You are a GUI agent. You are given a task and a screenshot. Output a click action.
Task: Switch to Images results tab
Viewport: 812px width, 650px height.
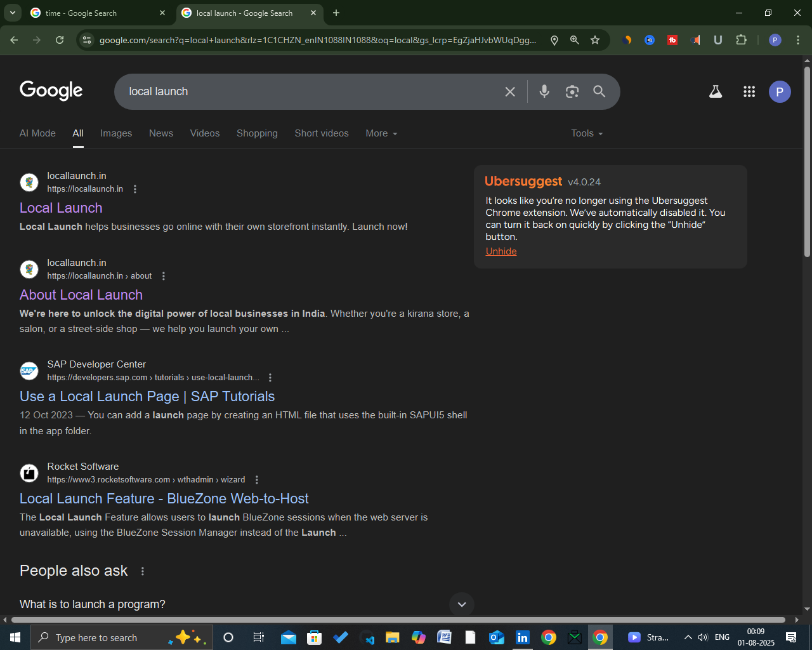tap(116, 133)
